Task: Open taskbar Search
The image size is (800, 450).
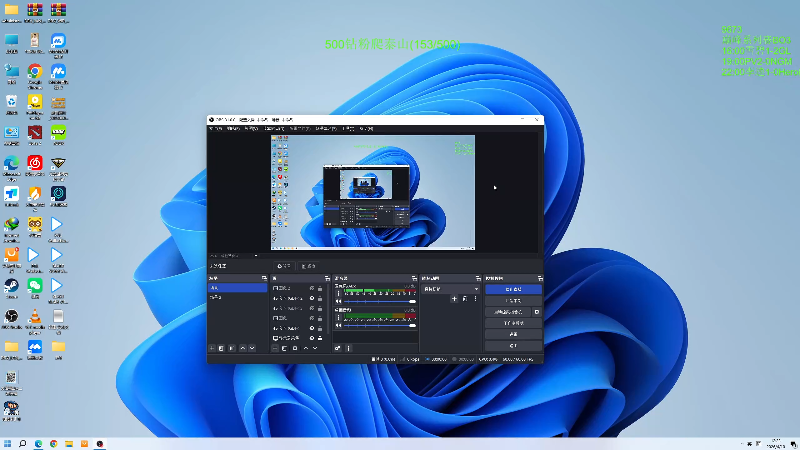Action: [22, 444]
